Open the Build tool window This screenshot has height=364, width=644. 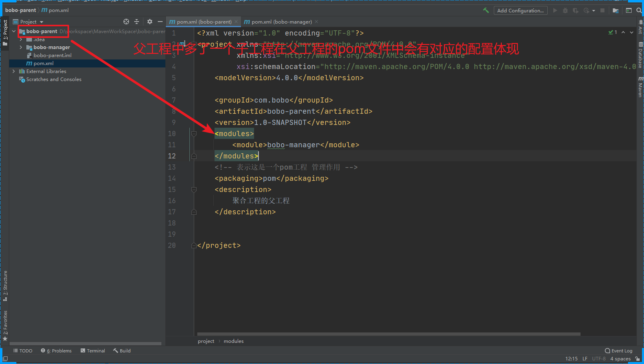(x=122, y=351)
